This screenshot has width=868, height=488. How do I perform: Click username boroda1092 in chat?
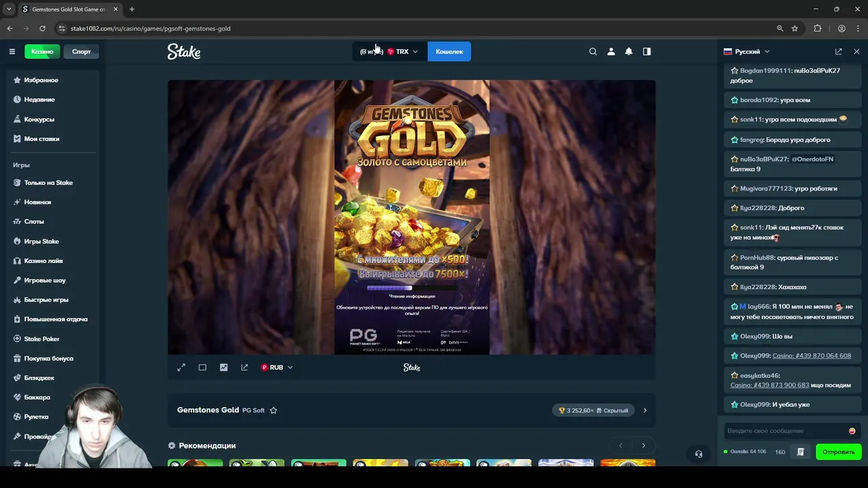(x=758, y=100)
